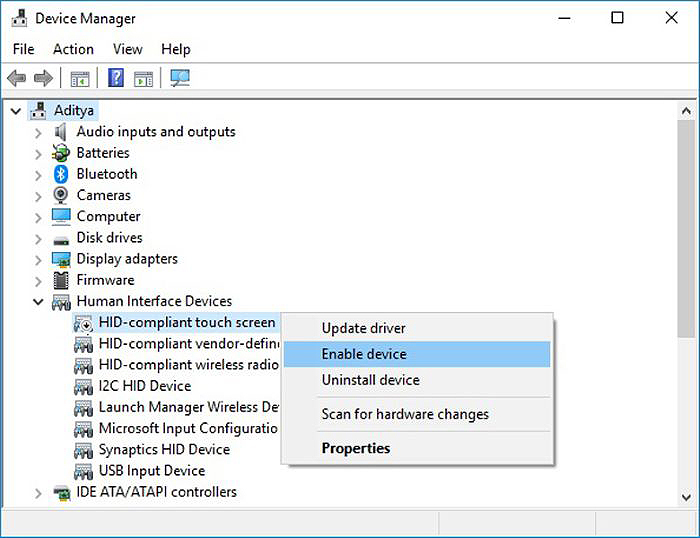This screenshot has width=700, height=538.
Task: Click Properties in the context menu
Action: click(355, 448)
